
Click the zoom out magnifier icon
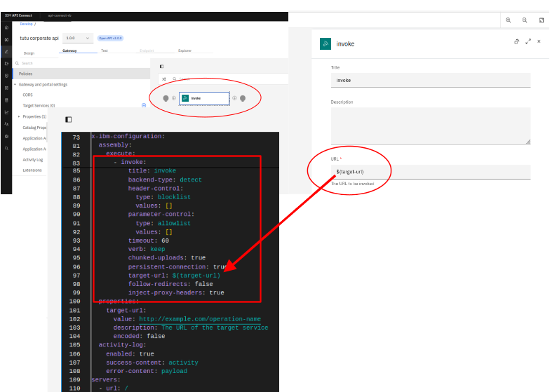[x=525, y=20]
